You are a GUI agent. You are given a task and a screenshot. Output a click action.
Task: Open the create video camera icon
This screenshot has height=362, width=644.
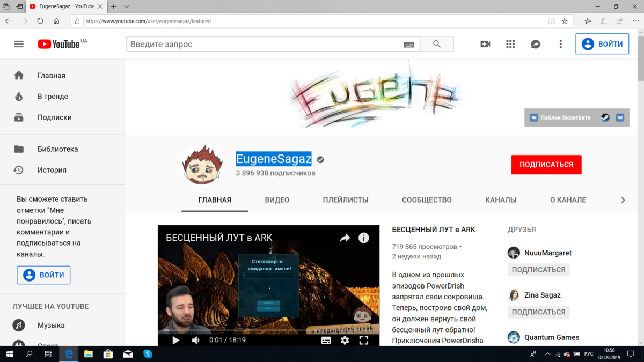click(x=485, y=44)
